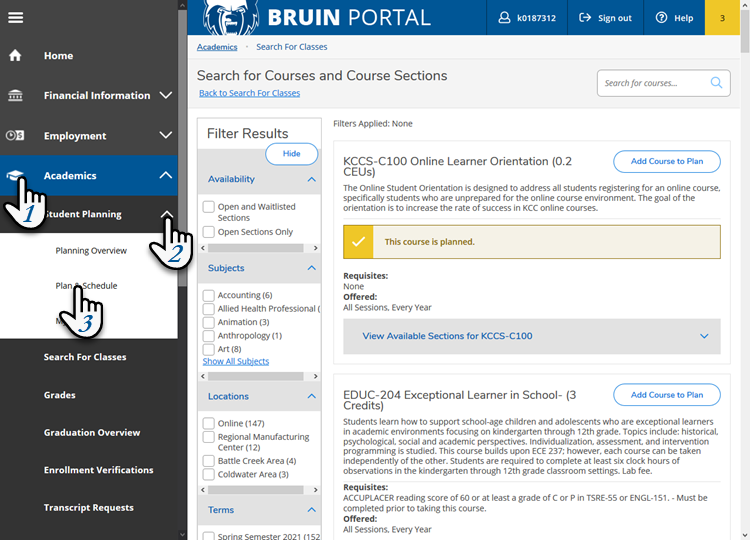Click the Help question mark icon
Image resolution: width=750 pixels, height=540 pixels.
661,18
